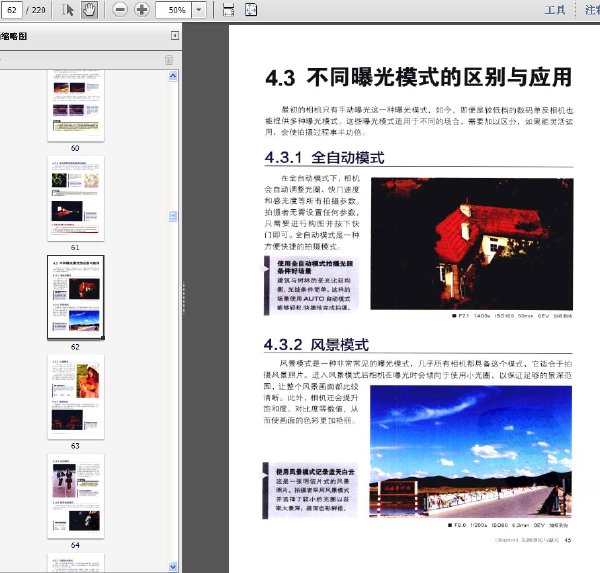Open the zoom percentage dropdown
Screen dimensions: 600x573
pos(199,10)
